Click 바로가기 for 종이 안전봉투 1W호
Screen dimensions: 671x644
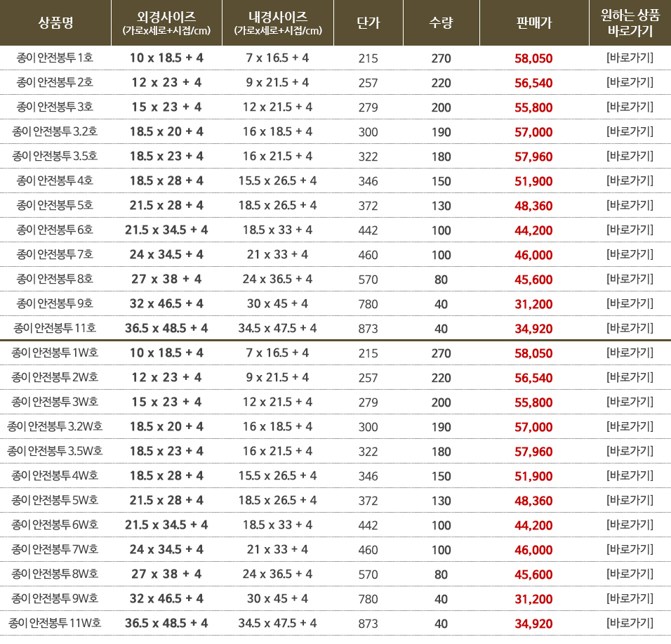(630, 353)
